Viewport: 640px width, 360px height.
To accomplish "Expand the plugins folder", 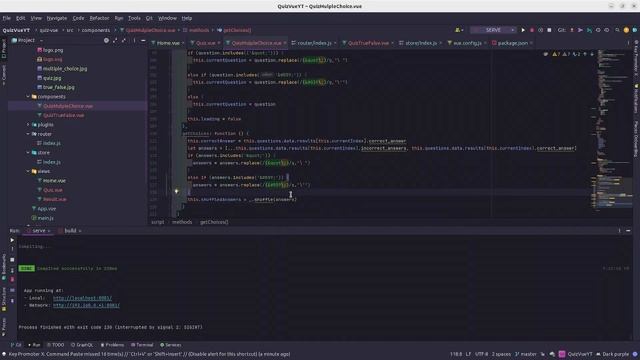I will [x=28, y=124].
